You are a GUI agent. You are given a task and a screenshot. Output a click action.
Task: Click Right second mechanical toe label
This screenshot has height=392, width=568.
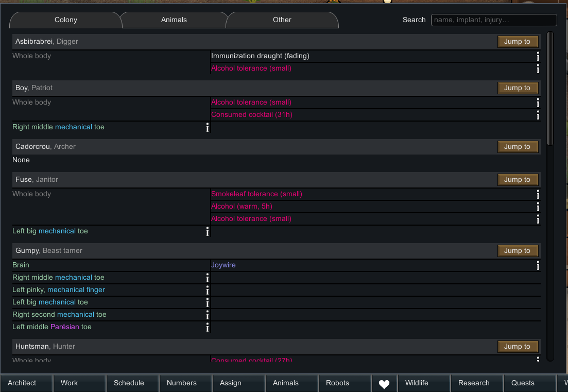pos(59,314)
